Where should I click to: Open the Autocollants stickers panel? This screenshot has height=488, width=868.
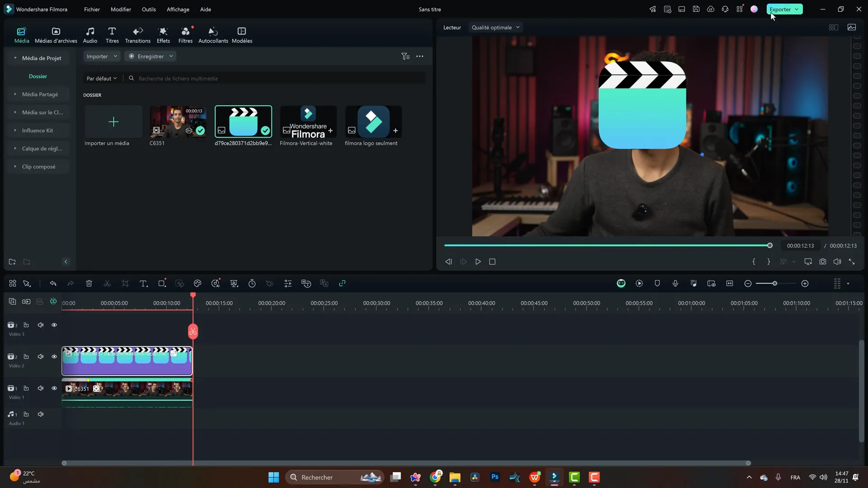click(213, 35)
